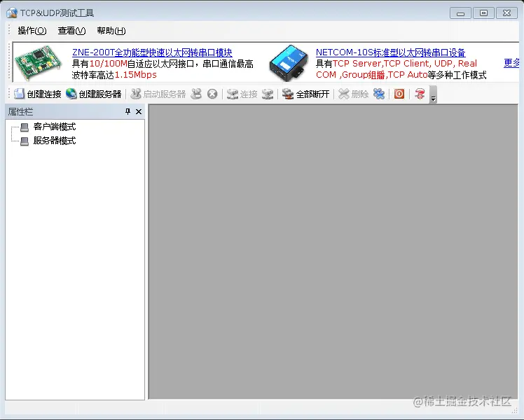Click the greyed 删除 button

pyautogui.click(x=353, y=94)
